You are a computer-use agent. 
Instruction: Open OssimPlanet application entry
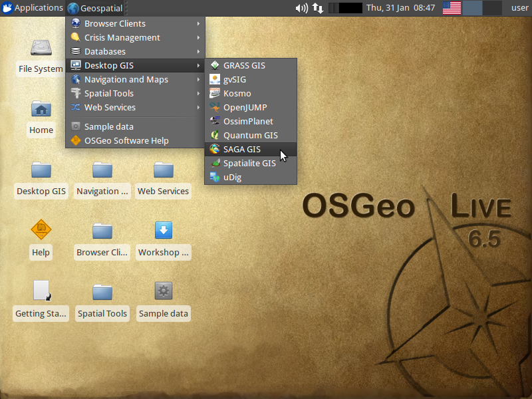251,121
